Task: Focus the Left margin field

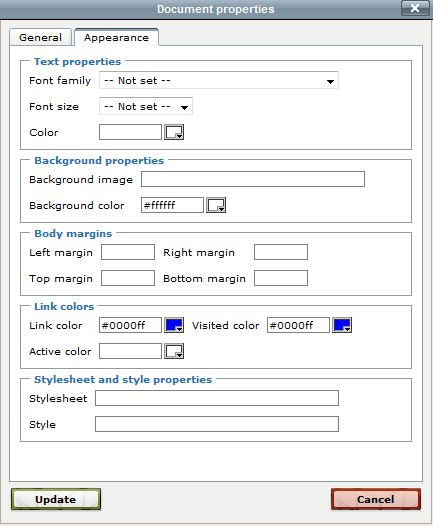Action: (x=128, y=252)
